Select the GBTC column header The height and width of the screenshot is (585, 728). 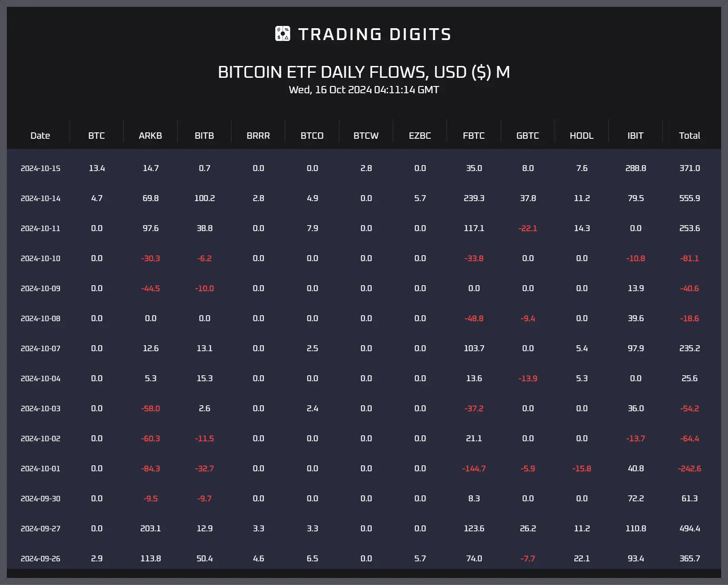[528, 136]
